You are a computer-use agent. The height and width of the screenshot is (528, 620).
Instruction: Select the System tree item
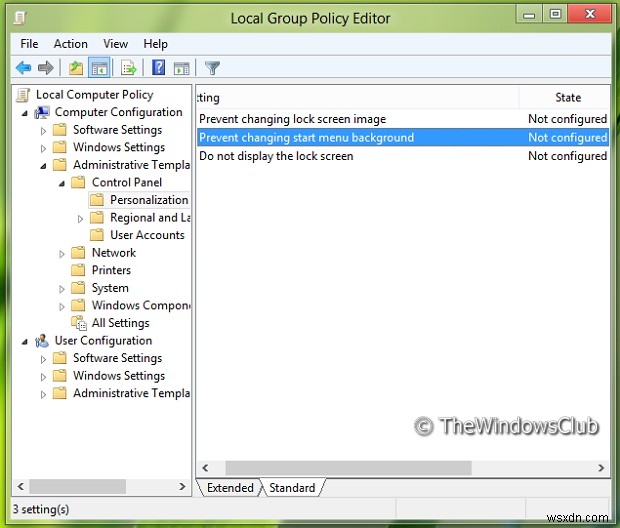click(x=110, y=288)
